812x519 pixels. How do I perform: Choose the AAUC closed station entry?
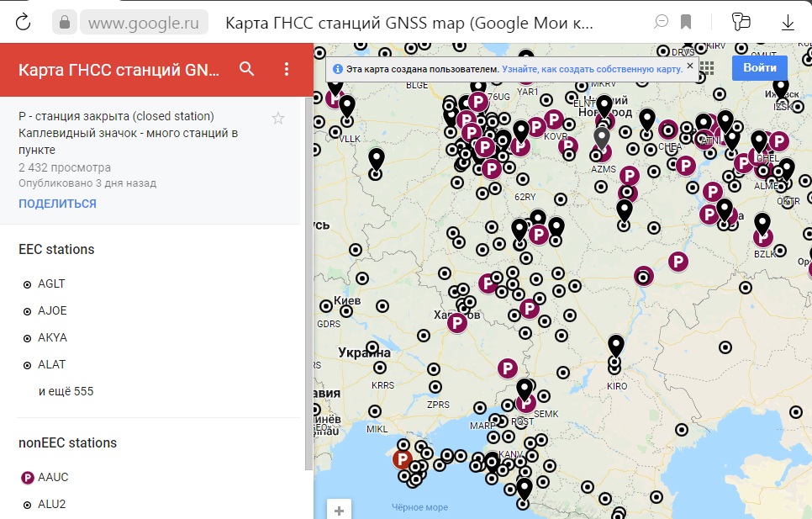tap(53, 477)
